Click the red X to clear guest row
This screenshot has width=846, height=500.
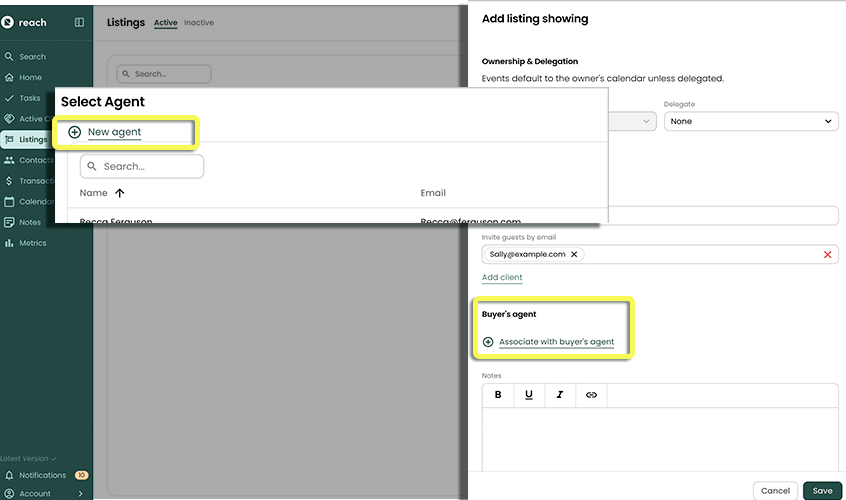point(827,255)
